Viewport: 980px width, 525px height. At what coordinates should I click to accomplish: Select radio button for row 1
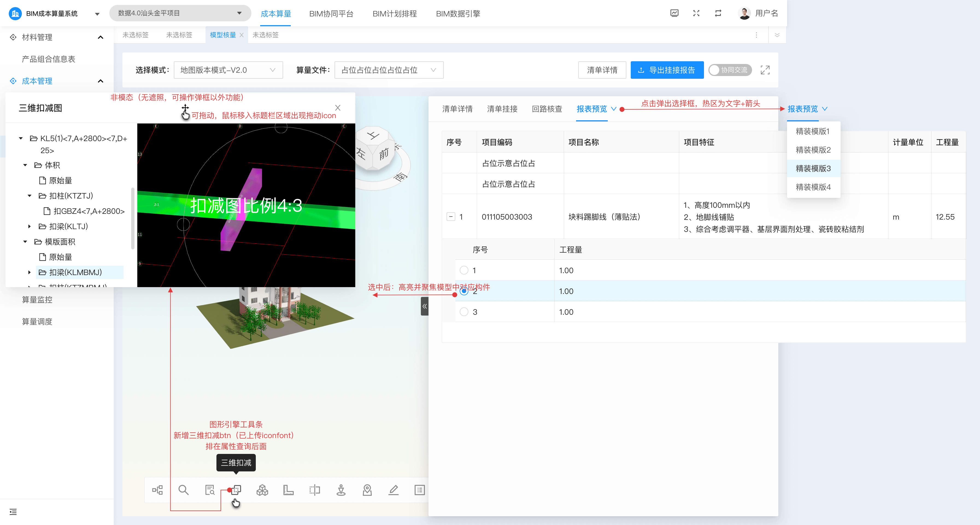pos(464,270)
